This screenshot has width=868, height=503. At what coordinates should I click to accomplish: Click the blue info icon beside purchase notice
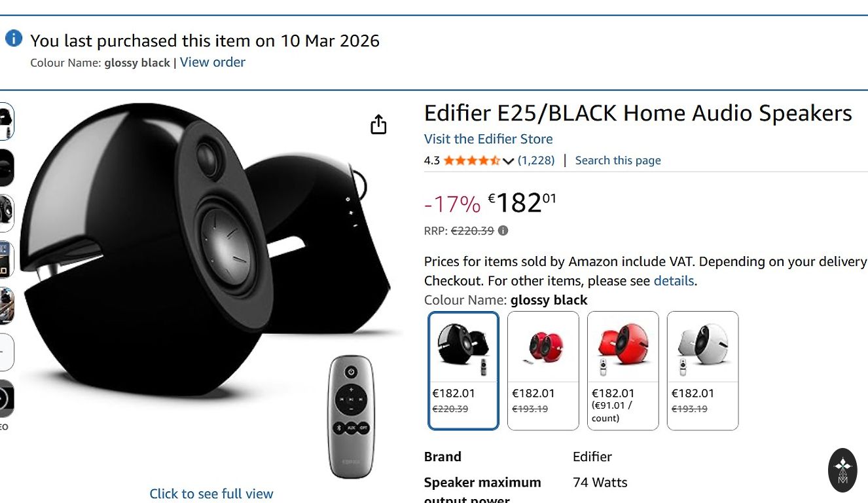click(14, 39)
